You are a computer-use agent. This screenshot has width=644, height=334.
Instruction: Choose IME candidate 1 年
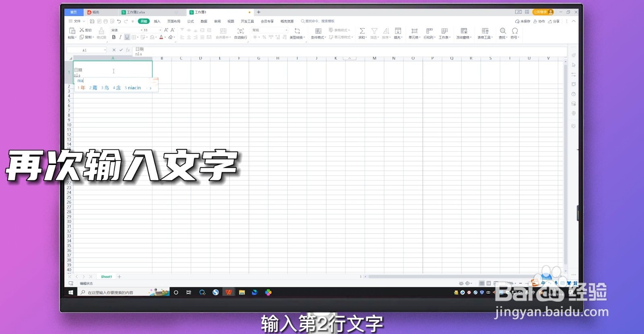click(x=82, y=88)
